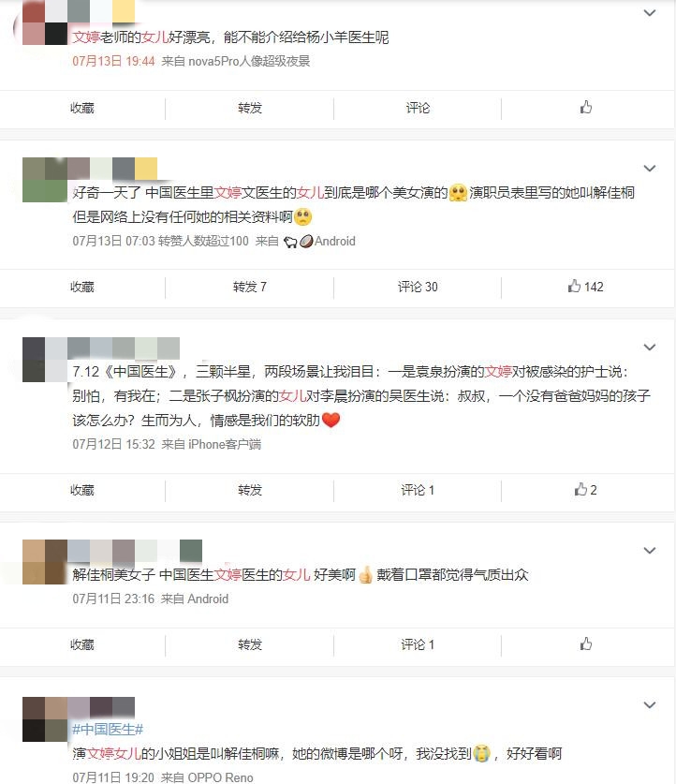Expand the first post's chevron menu
The width and height of the screenshot is (676, 784).
pyautogui.click(x=650, y=13)
